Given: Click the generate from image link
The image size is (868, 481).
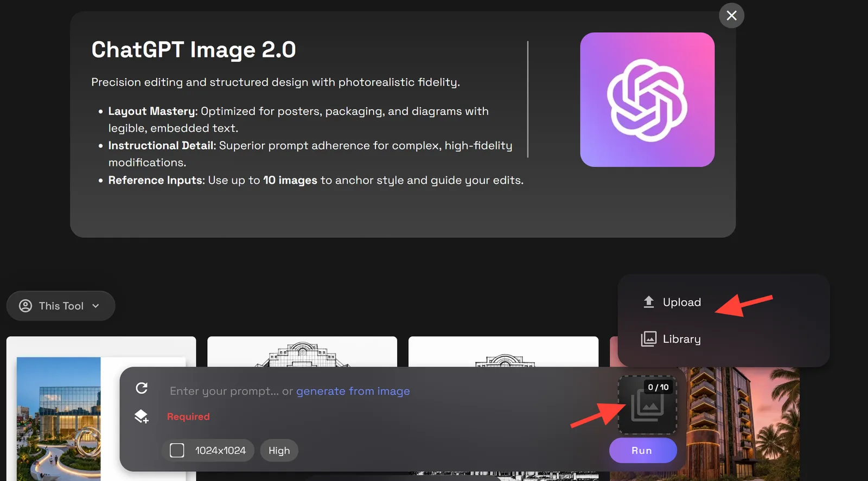Looking at the screenshot, I should pos(353,391).
